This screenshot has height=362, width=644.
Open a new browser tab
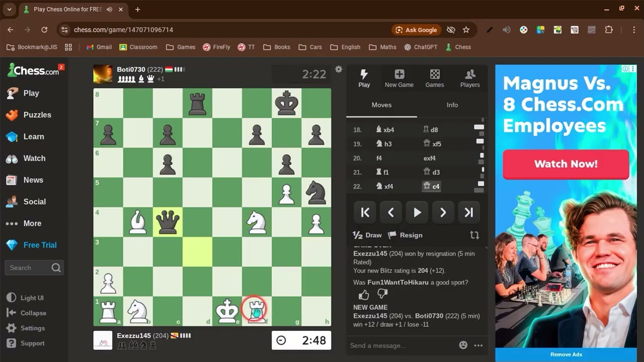tap(137, 9)
